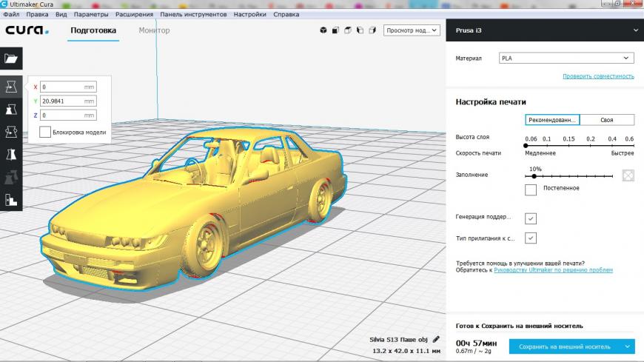Click the Z position input field
The width and height of the screenshot is (644, 362).
pyautogui.click(x=68, y=115)
